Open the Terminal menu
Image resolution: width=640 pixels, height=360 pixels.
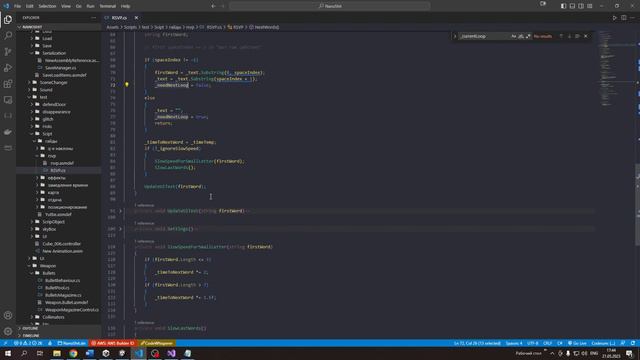pos(108,6)
